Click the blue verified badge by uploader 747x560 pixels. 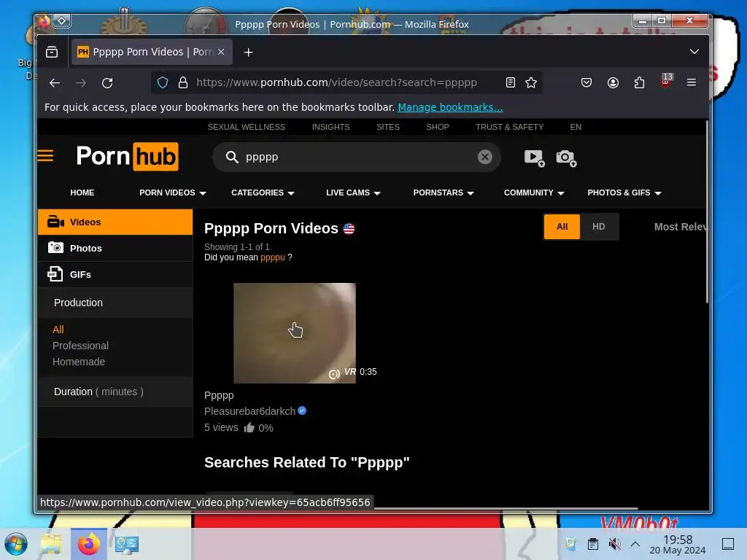(302, 411)
